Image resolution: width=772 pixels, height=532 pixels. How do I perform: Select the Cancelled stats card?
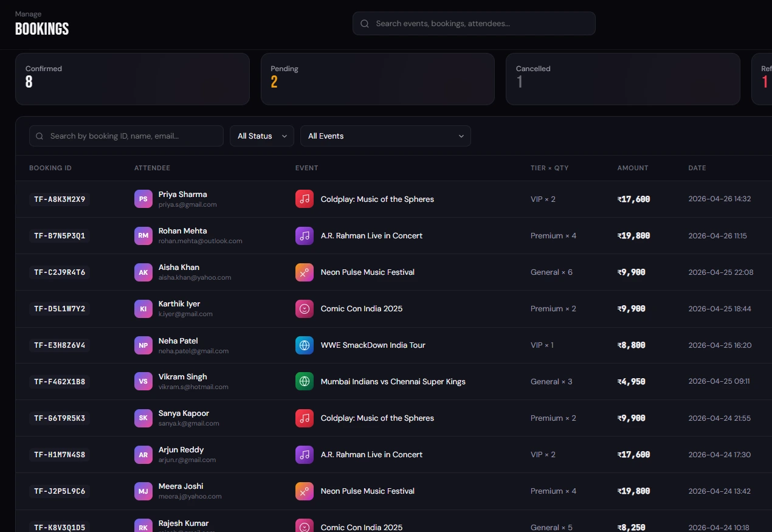click(x=623, y=79)
